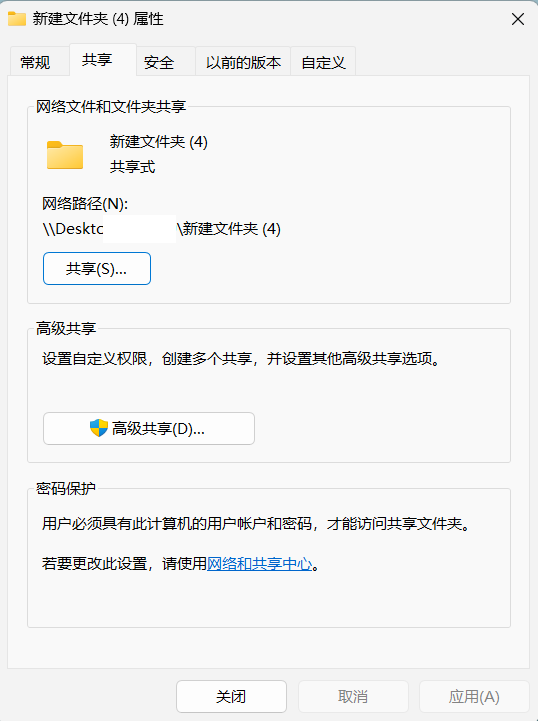Open the 安全 tab
The height and width of the screenshot is (721, 538).
[x=159, y=62]
